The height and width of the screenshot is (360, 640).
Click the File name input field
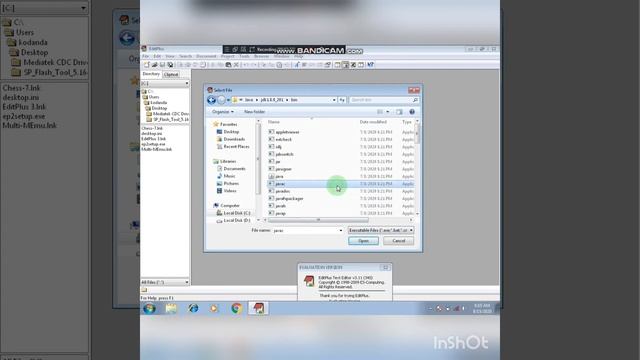coord(305,230)
